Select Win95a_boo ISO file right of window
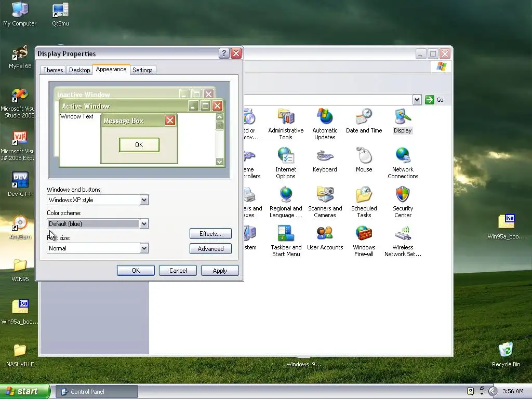532x399 pixels. coord(506,227)
